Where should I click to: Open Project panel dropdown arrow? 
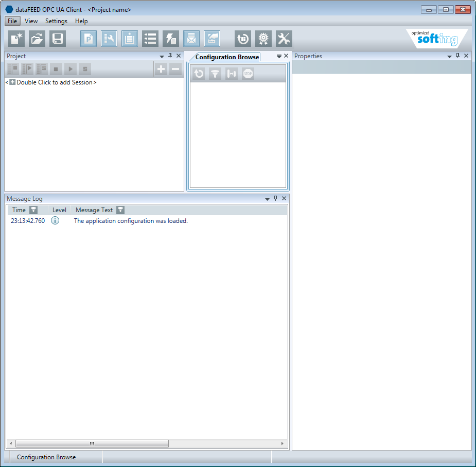162,57
